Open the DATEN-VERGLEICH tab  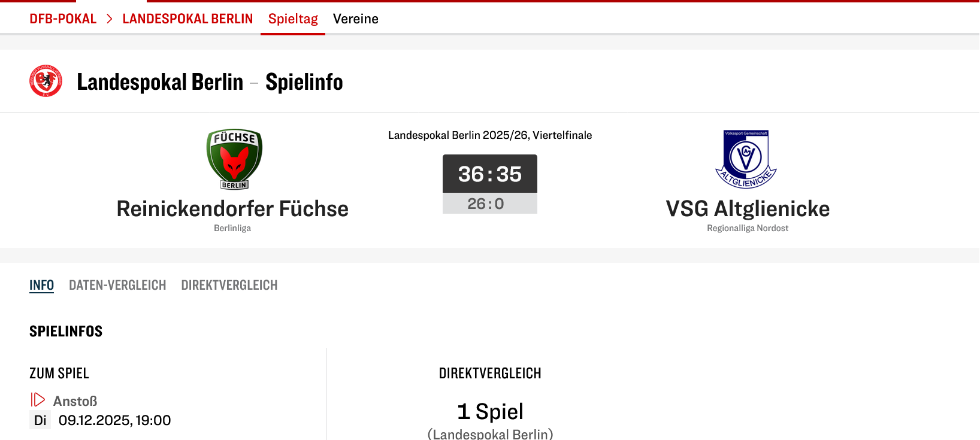[x=117, y=285]
